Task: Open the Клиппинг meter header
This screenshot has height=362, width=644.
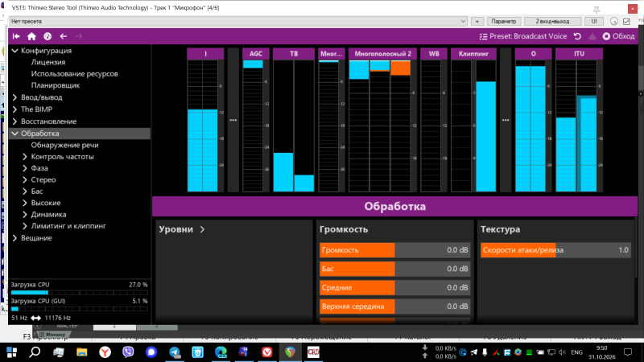Action: pos(473,54)
